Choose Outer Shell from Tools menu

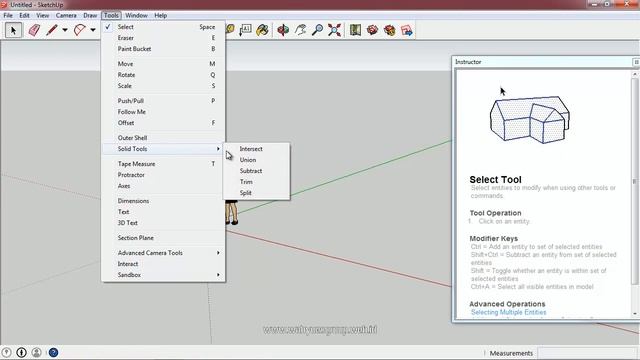163,138
